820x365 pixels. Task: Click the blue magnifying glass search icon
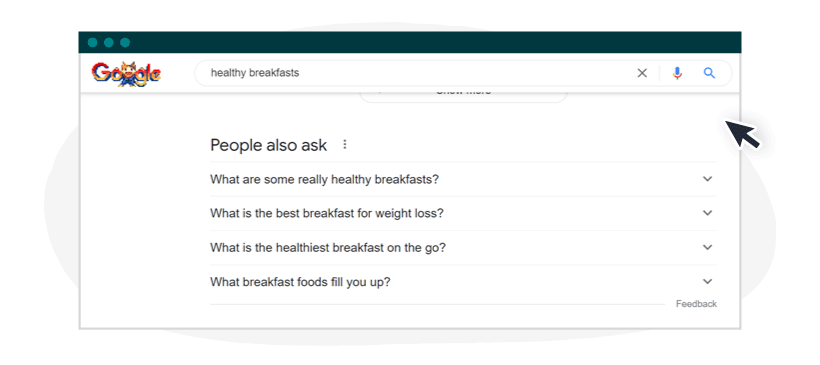point(709,73)
